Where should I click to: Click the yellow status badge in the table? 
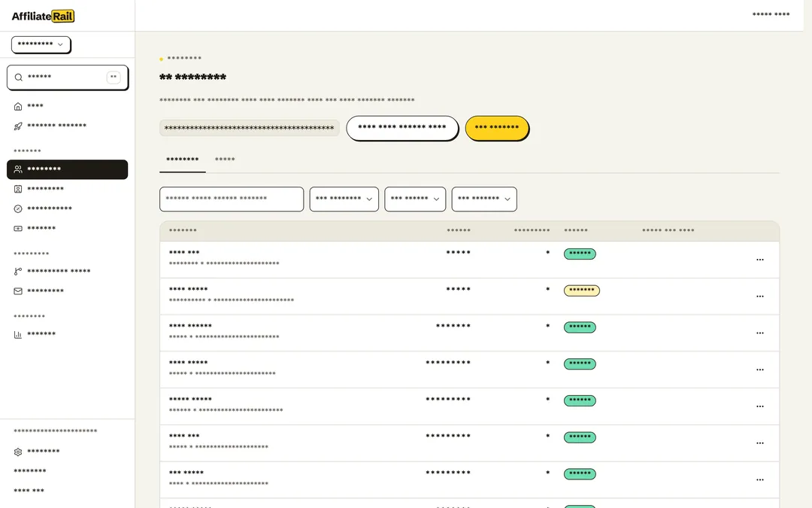tap(581, 291)
